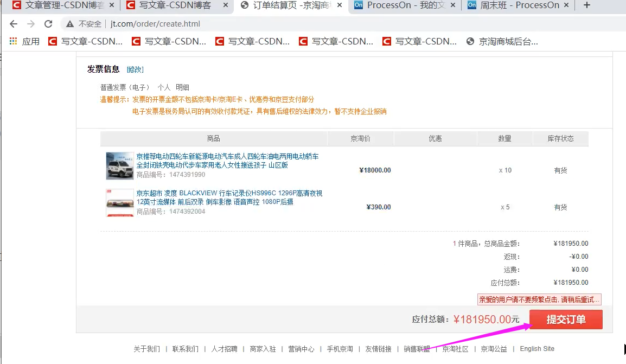Click the 总商品金额 value ¥181950.00
626x364 pixels.
coord(571,244)
